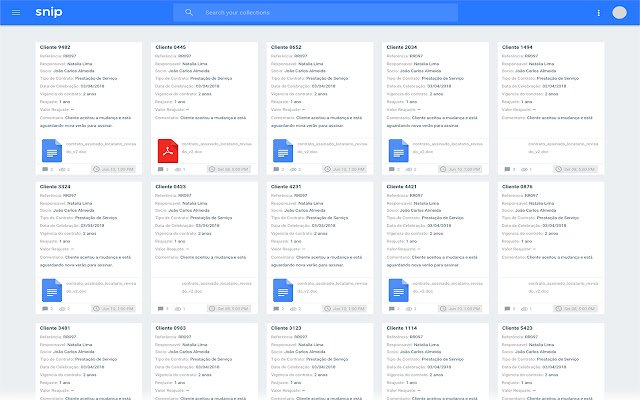Click the clock date chip on Cliente 1494
Image resolution: width=640 pixels, height=400 pixels.
click(576, 169)
